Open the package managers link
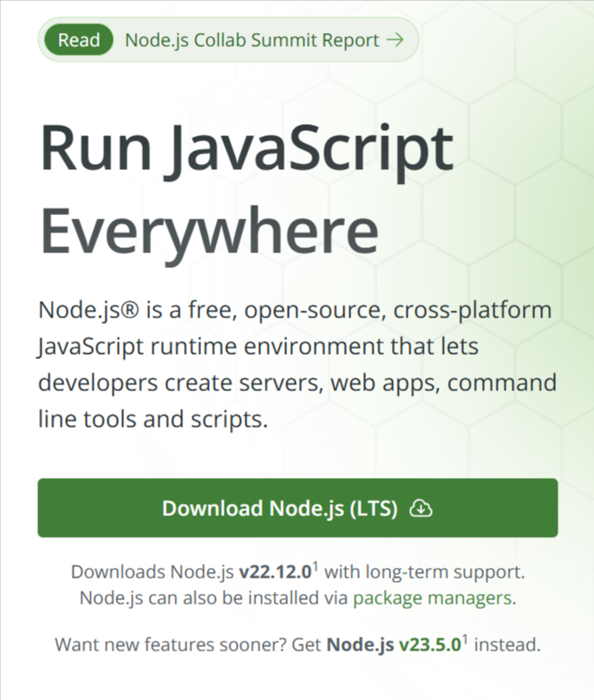Screen dimensions: 594x700 (432, 598)
